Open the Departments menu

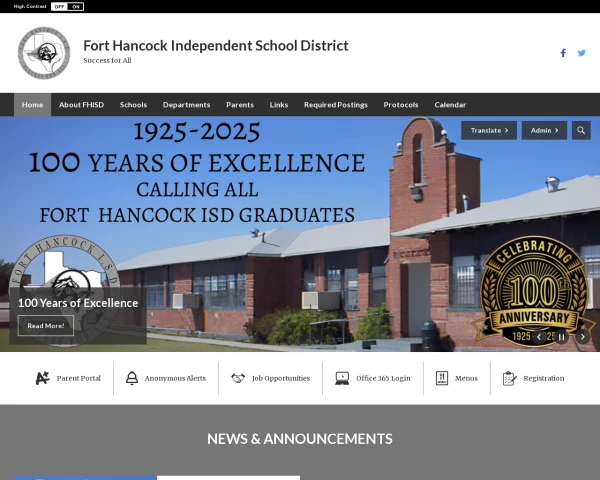[x=187, y=104]
